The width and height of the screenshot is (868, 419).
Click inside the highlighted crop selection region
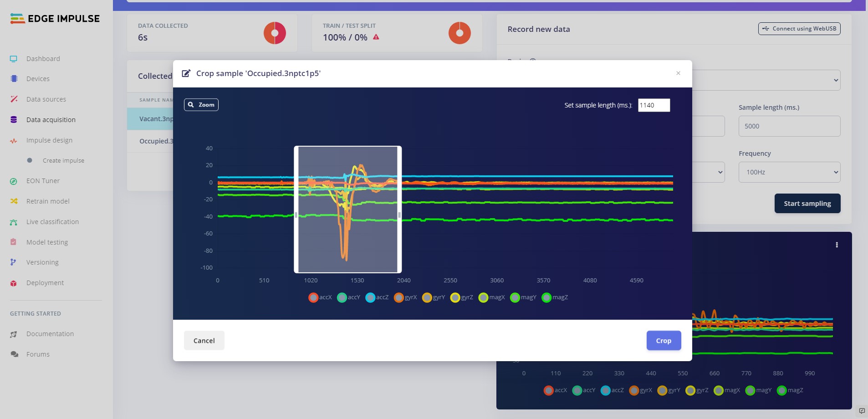coord(348,209)
